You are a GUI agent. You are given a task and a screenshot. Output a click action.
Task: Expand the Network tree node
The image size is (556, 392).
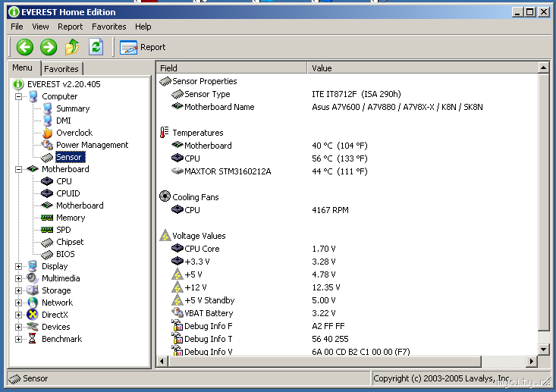click(x=18, y=303)
